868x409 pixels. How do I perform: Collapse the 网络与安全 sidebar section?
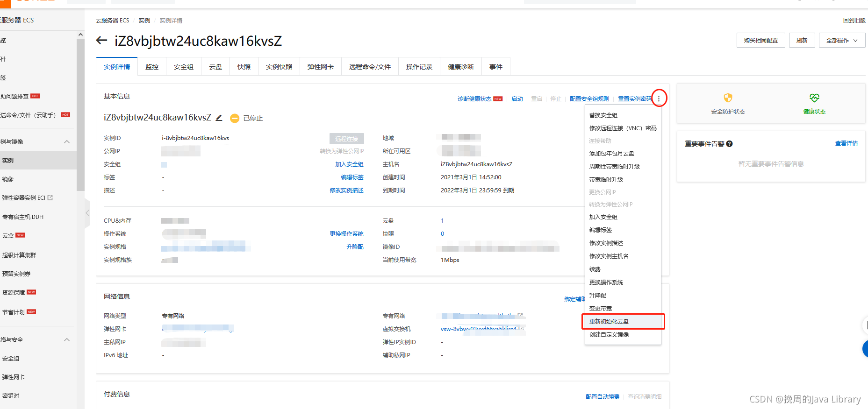coord(67,340)
